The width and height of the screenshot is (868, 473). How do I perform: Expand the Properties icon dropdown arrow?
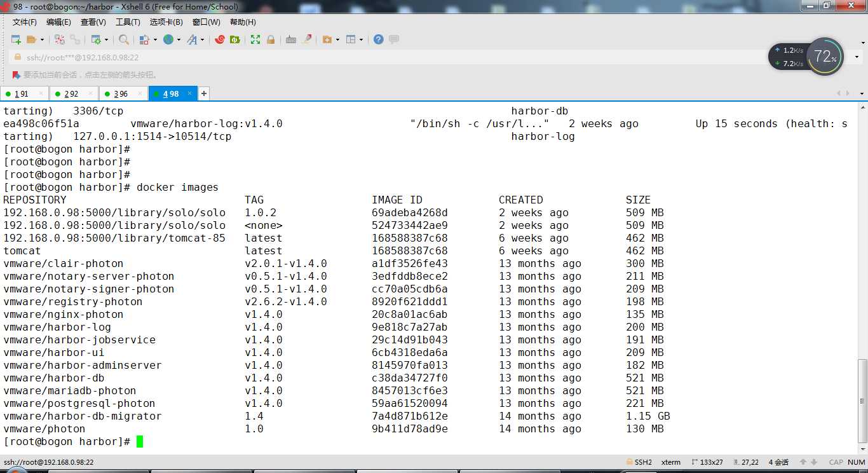click(x=106, y=39)
